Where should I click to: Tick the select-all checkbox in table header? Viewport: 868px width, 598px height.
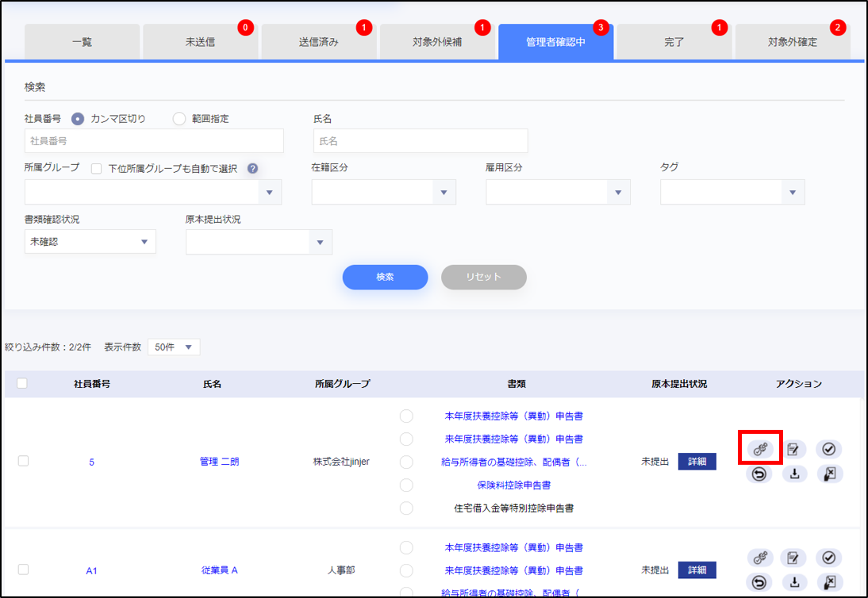point(22,383)
